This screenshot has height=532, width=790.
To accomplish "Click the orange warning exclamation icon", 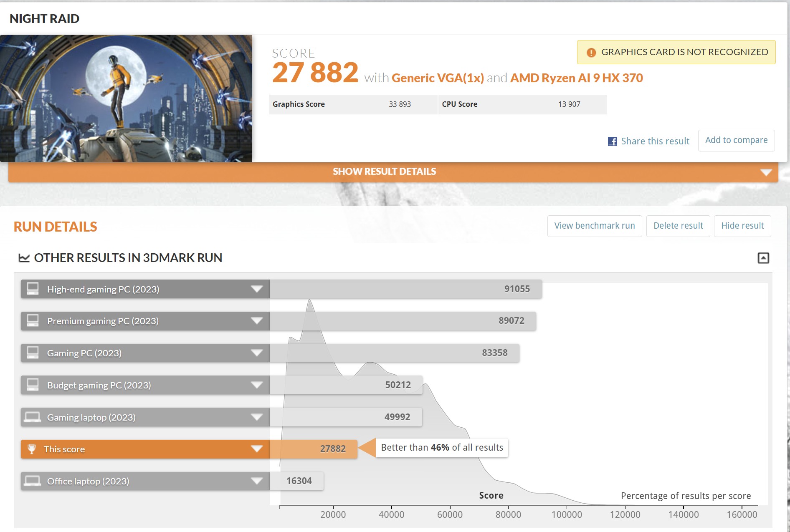I will coord(591,53).
